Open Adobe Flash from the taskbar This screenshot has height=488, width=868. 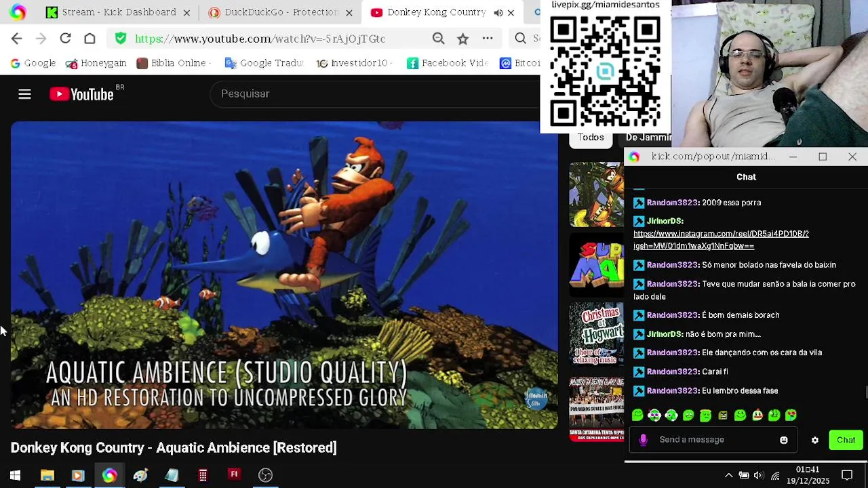click(x=234, y=475)
